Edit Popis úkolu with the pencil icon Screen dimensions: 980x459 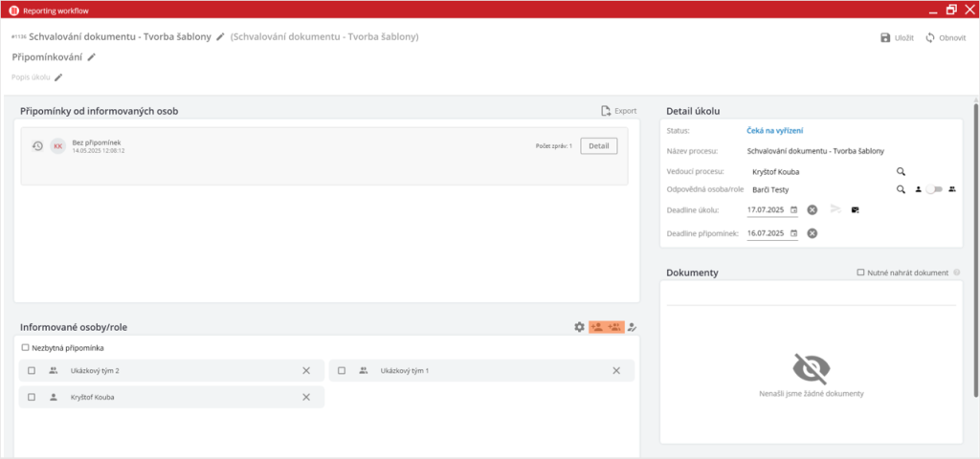pyautogui.click(x=58, y=77)
